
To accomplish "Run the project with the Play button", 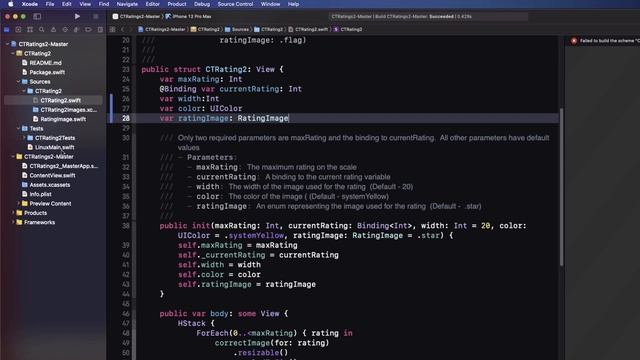I will pos(77,16).
